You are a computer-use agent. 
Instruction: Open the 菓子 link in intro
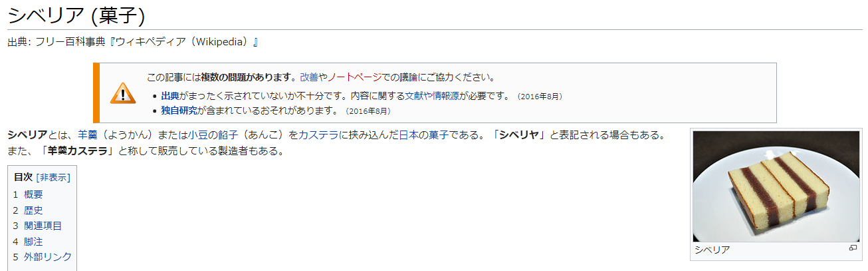(x=439, y=135)
